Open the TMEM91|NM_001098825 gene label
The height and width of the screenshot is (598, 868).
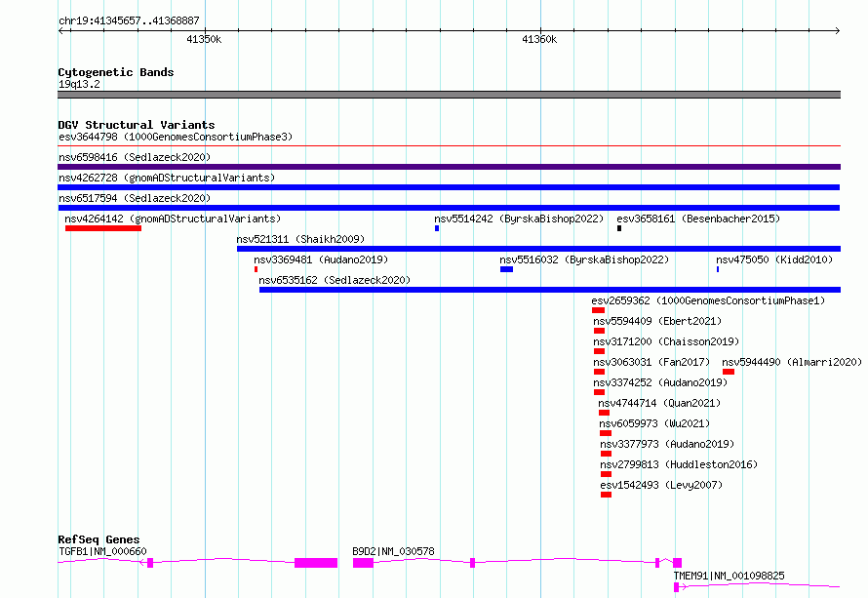(x=730, y=576)
